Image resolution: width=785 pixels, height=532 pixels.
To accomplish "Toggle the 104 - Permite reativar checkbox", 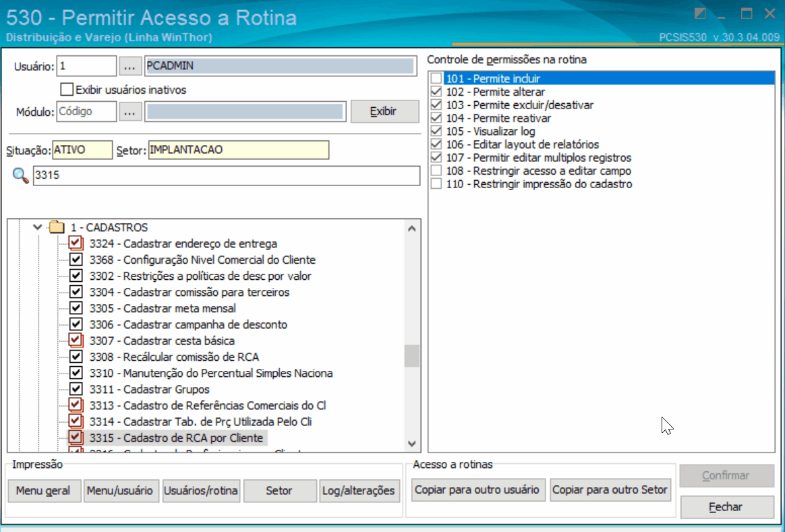I will click(x=436, y=118).
